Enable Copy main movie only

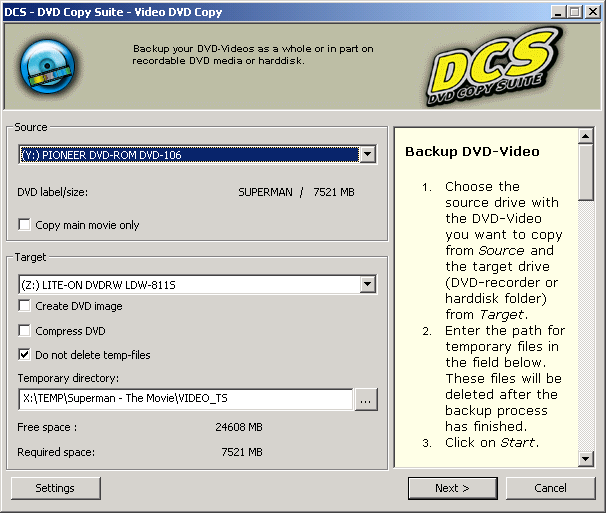coord(26,225)
